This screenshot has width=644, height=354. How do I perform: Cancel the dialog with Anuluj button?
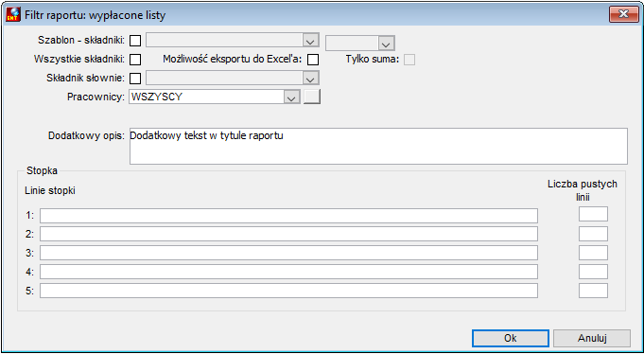[592, 338]
